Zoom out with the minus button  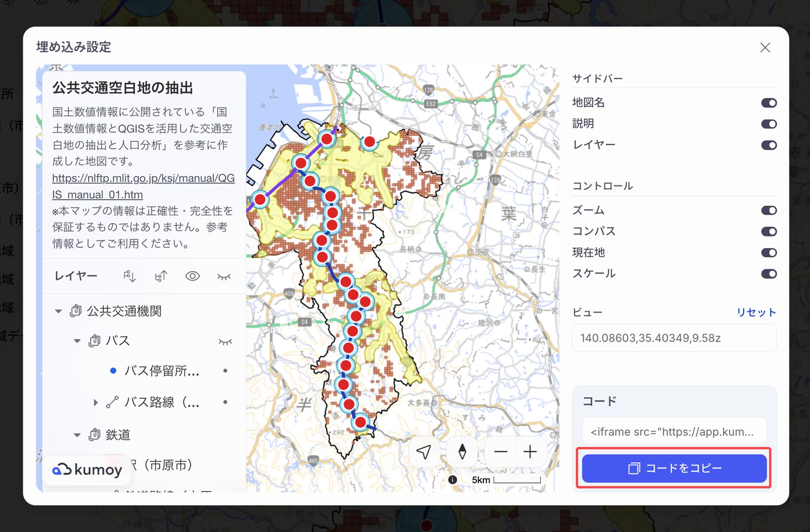point(501,452)
